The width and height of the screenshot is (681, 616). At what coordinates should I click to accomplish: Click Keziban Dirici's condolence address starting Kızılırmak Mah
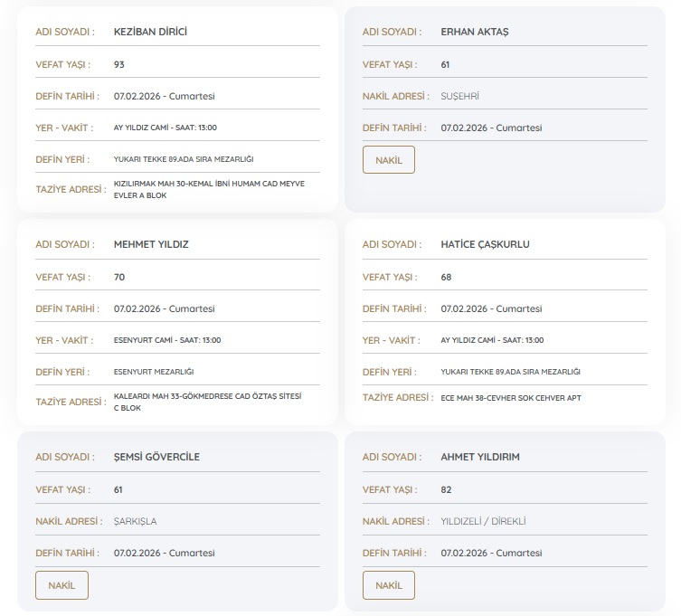(x=209, y=188)
